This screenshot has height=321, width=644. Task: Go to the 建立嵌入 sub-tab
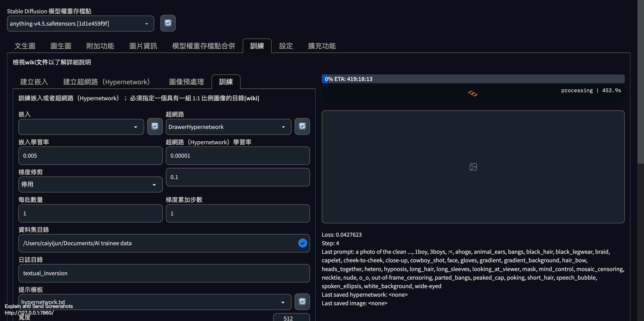(x=34, y=82)
